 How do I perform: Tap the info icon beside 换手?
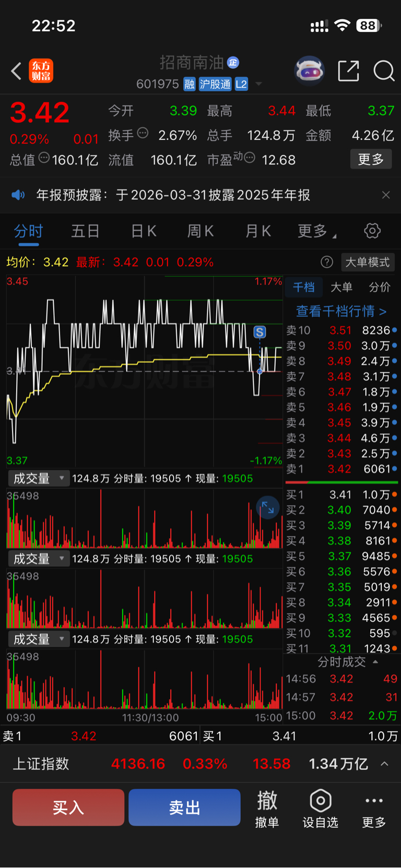coord(143,133)
